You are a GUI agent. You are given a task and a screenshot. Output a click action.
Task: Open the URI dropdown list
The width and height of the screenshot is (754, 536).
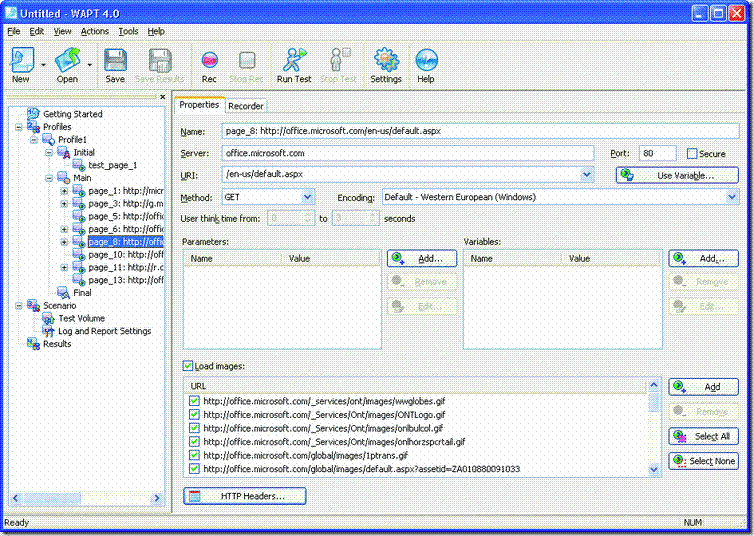[x=587, y=175]
